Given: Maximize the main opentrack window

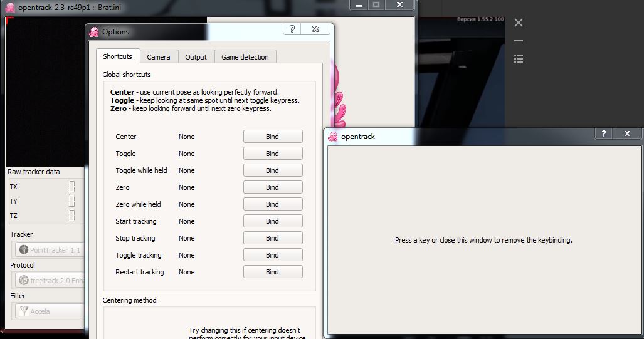Looking at the screenshot, I should pos(376,5).
